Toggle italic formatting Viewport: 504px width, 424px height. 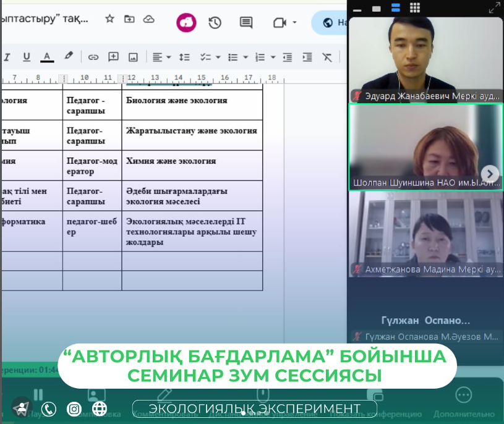point(6,56)
